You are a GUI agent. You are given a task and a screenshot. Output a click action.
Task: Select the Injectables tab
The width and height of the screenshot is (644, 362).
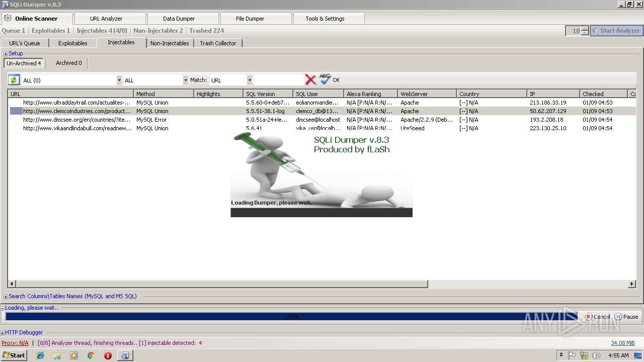point(121,43)
